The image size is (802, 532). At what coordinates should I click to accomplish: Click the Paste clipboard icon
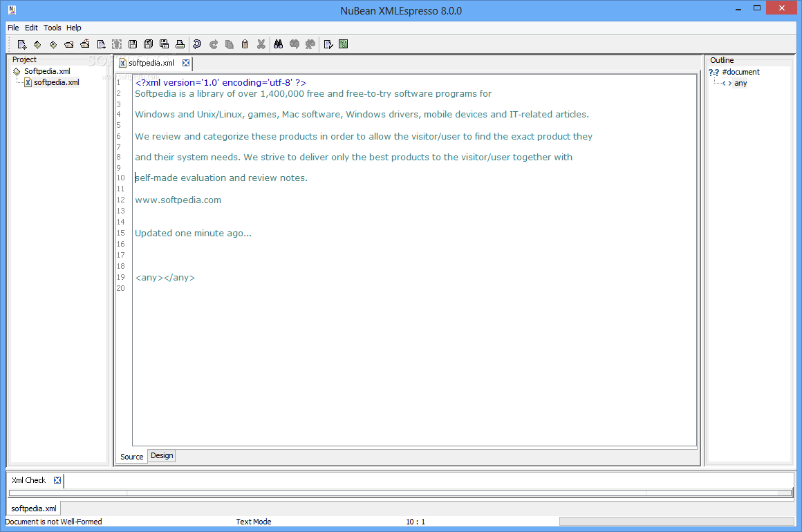(x=245, y=44)
